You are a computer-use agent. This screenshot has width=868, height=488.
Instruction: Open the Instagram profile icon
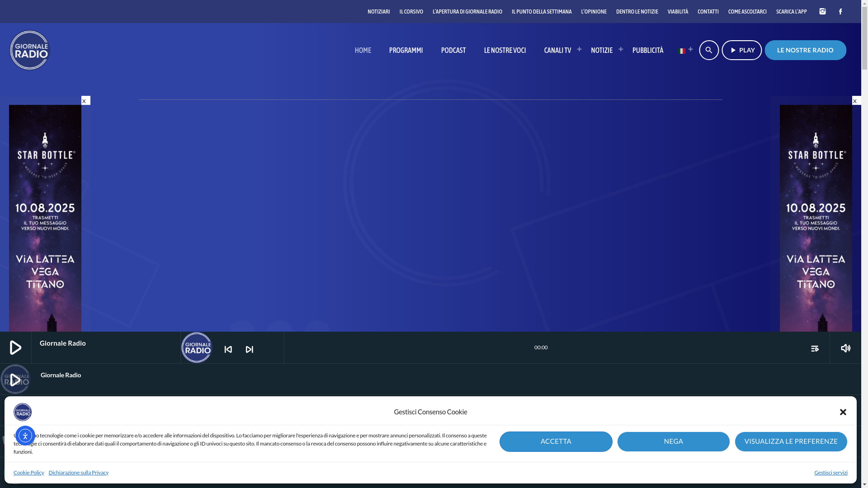822,12
